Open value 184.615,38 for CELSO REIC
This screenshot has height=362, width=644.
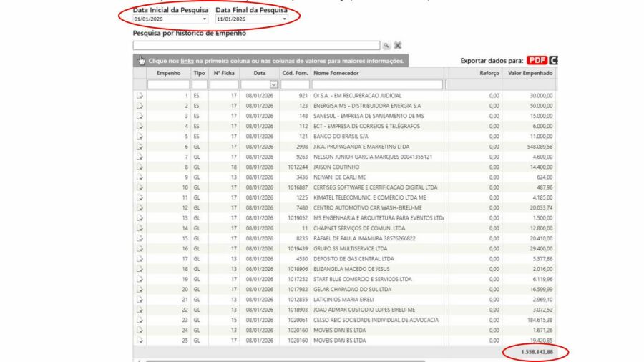[x=540, y=320]
